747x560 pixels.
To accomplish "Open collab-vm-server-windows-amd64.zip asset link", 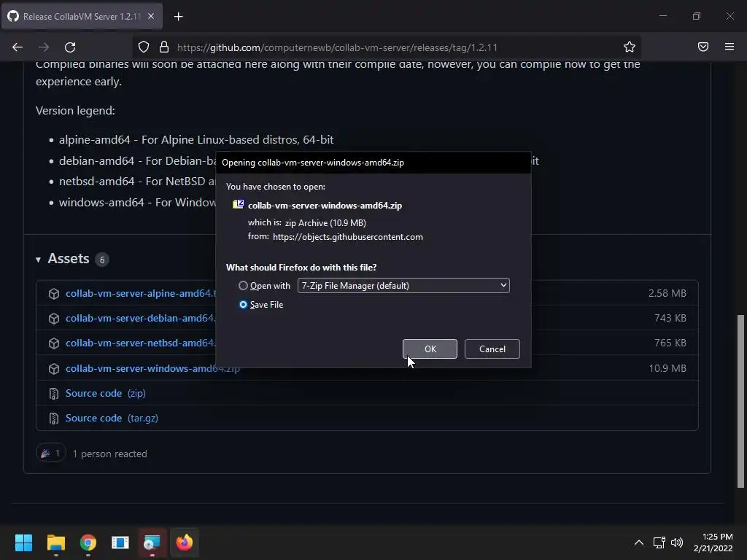I will click(x=152, y=368).
